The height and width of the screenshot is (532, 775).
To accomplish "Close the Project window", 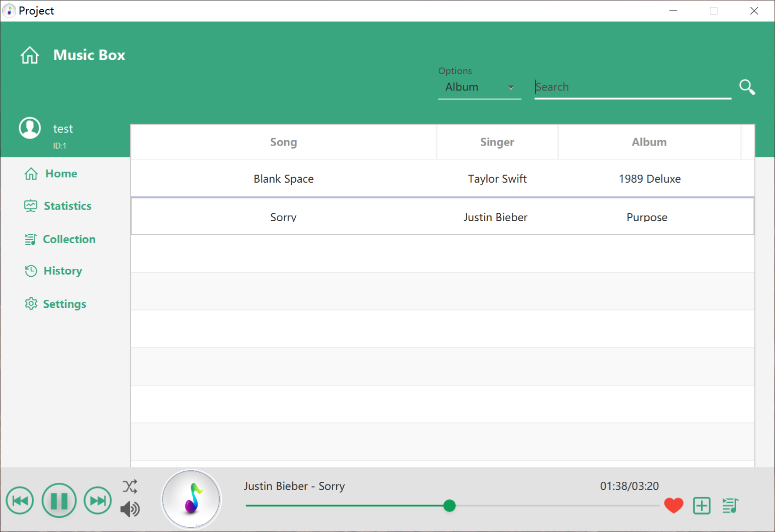I will (x=754, y=11).
